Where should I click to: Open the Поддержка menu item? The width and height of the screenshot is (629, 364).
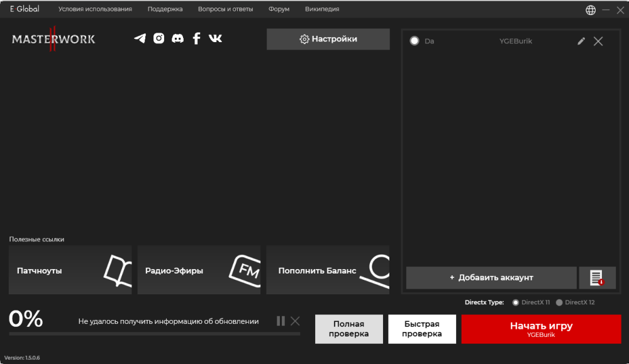165,9
